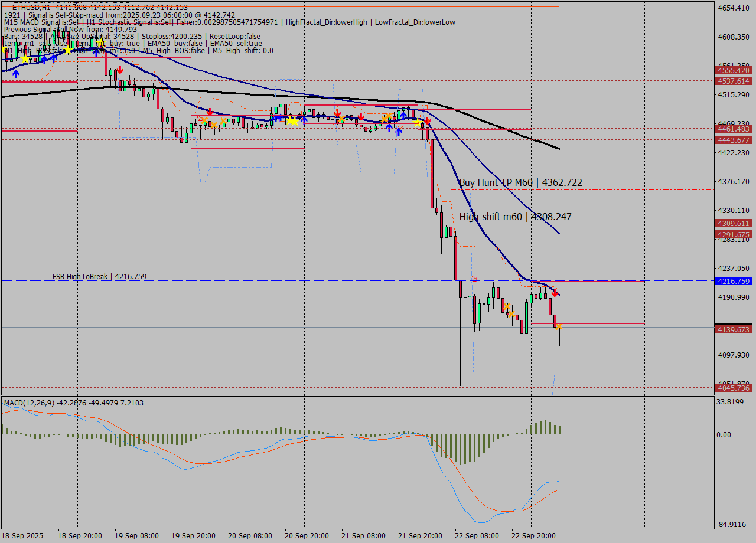Click the 4139.673 current price tag
The height and width of the screenshot is (543, 756).
click(733, 329)
